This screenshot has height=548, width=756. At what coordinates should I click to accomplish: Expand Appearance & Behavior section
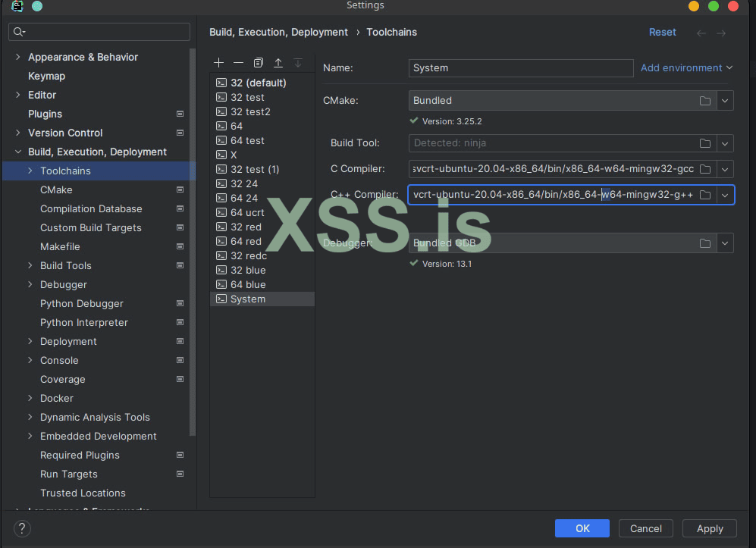18,57
